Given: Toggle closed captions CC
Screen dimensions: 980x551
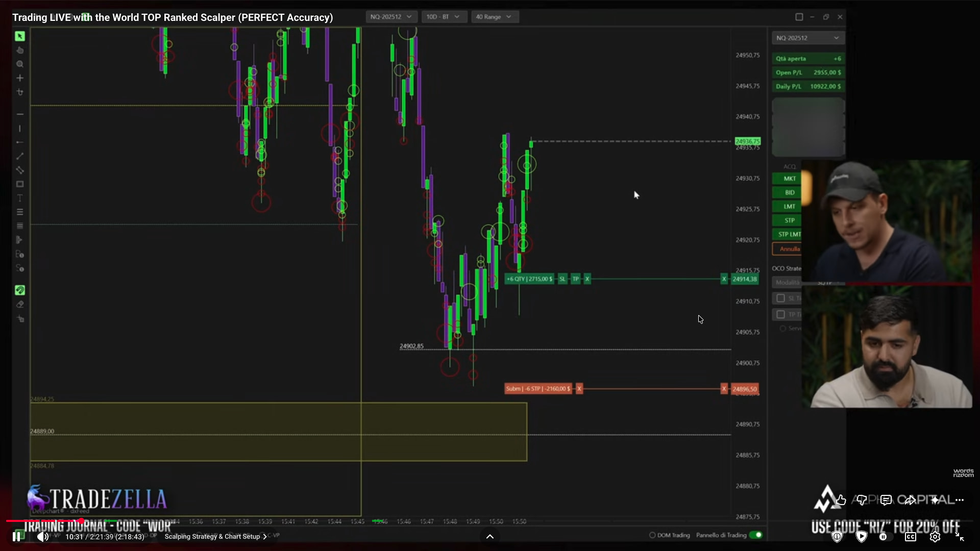Looking at the screenshot, I should (x=911, y=537).
